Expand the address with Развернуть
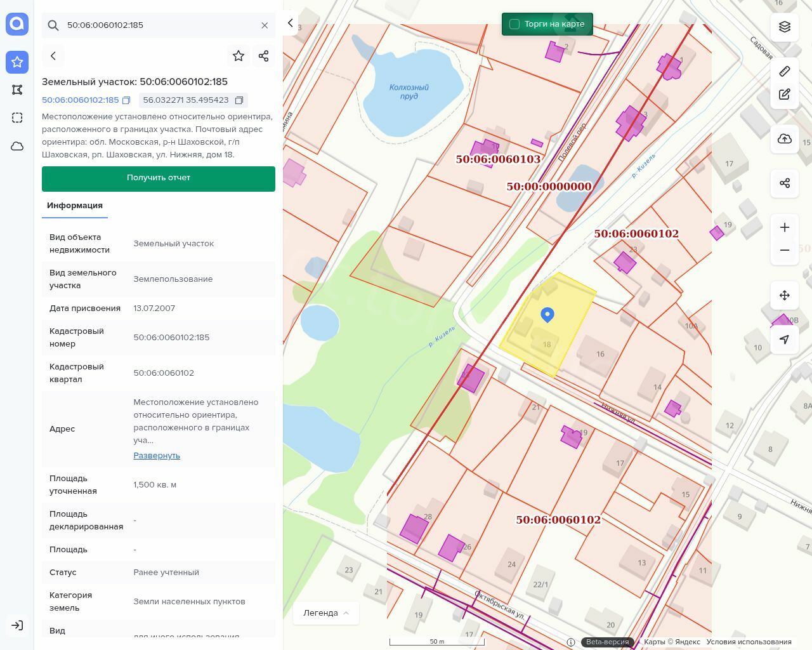This screenshot has height=650, width=812. (x=157, y=456)
